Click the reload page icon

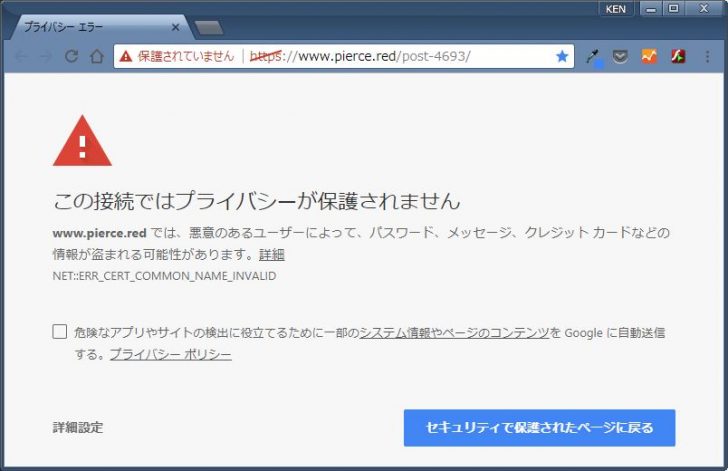[72, 57]
